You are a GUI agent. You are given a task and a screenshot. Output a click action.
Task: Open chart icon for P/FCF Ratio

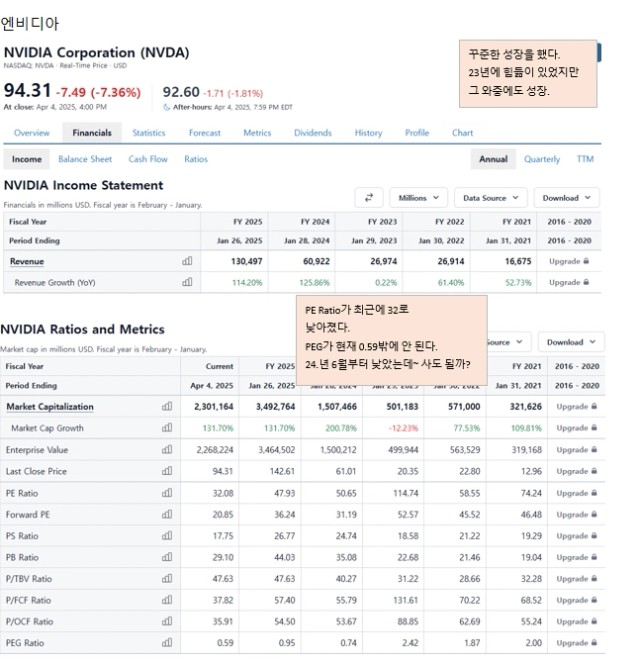click(167, 600)
